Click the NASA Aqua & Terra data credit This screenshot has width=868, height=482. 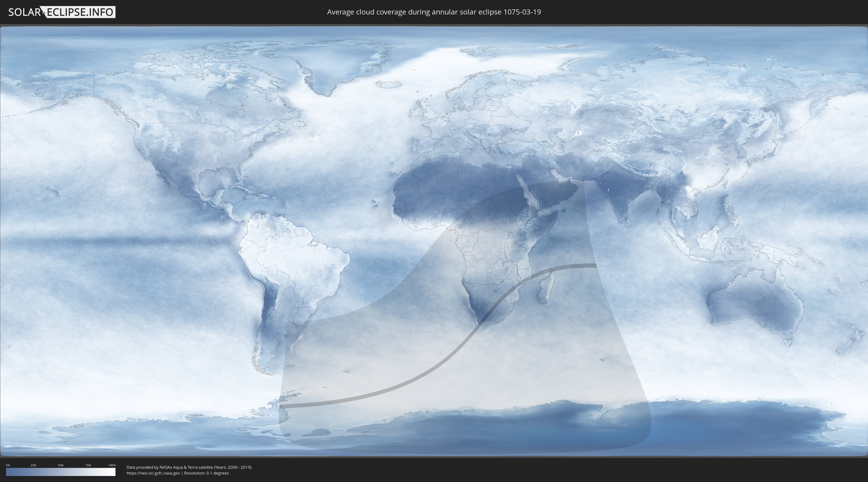coord(189,467)
